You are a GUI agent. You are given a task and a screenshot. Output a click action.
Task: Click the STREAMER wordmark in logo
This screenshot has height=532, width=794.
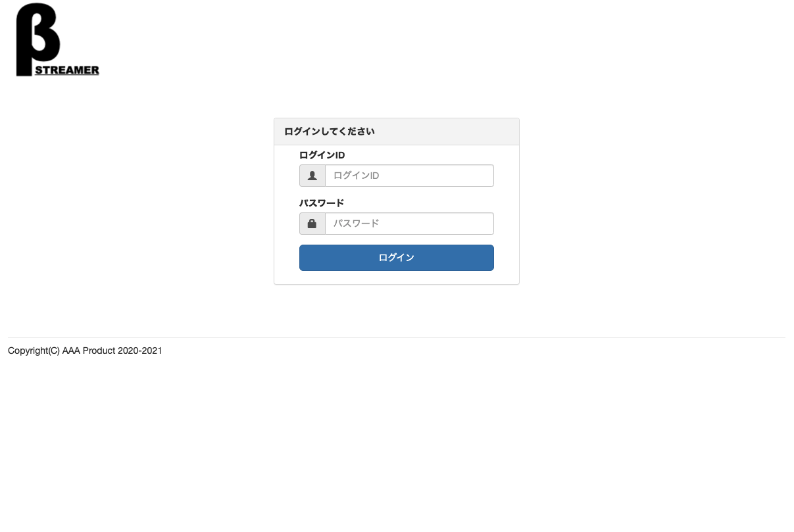66,70
